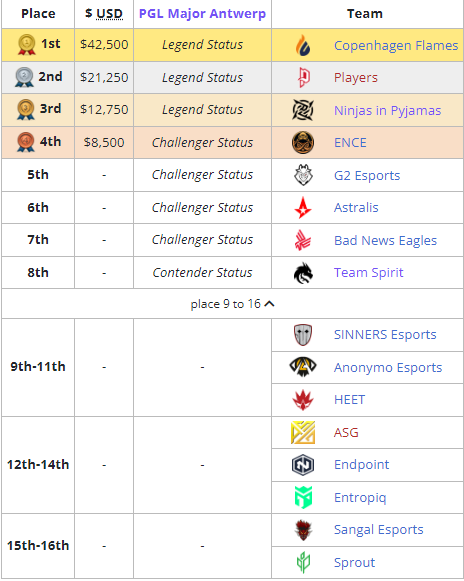Screen dimensions: 464x581
Task: Click the Entropiq green logo icon
Action: (303, 497)
